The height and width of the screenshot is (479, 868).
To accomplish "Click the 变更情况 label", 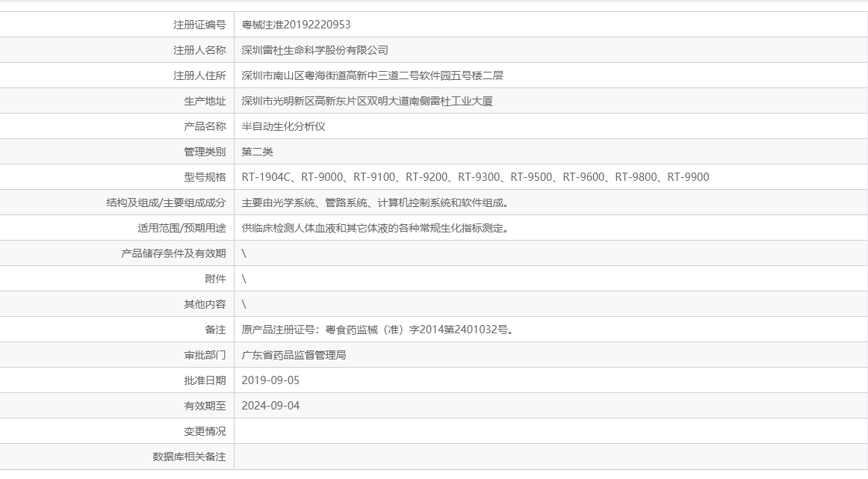I will tap(205, 431).
